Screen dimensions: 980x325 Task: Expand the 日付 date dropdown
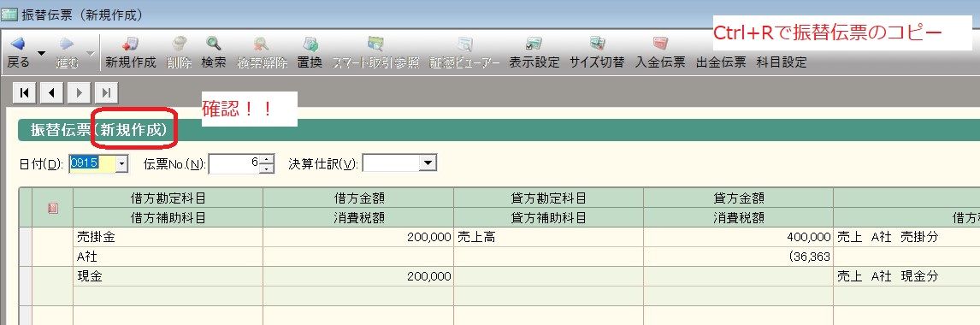122,163
